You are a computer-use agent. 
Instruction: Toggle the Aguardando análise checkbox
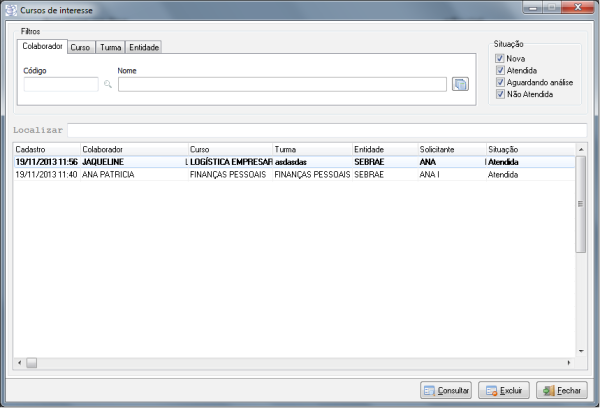pos(500,82)
